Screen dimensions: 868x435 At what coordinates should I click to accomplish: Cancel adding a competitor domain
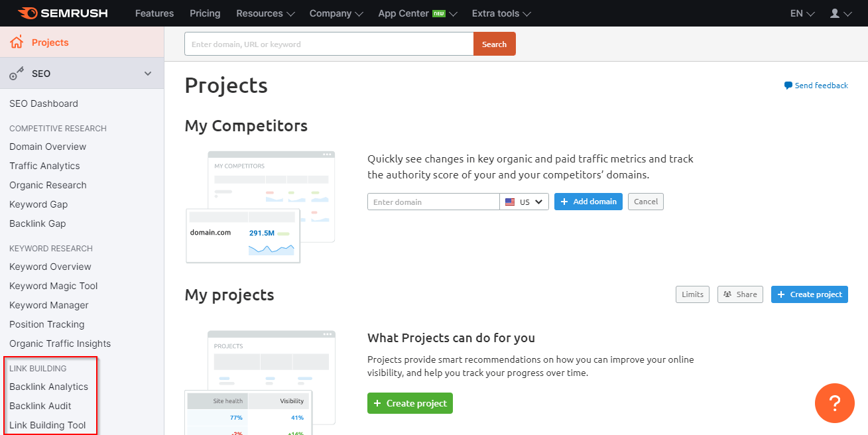click(x=646, y=202)
